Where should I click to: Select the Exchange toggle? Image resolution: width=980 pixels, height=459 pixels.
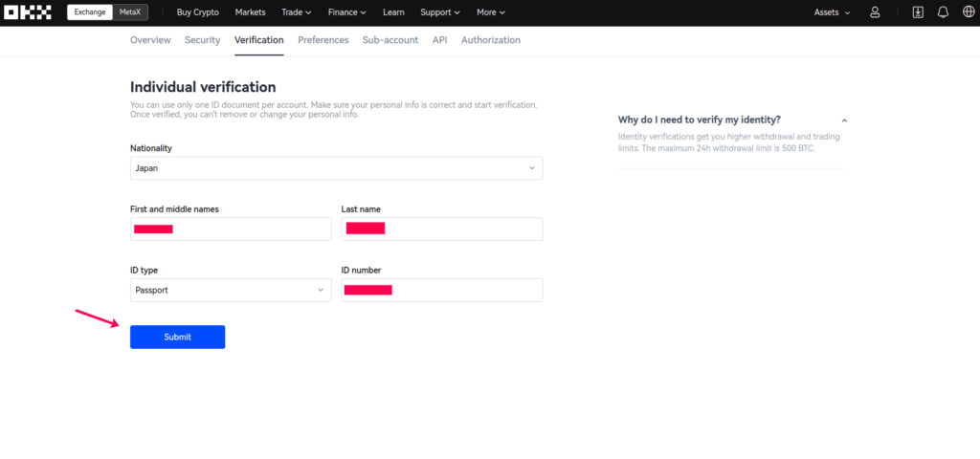[90, 12]
